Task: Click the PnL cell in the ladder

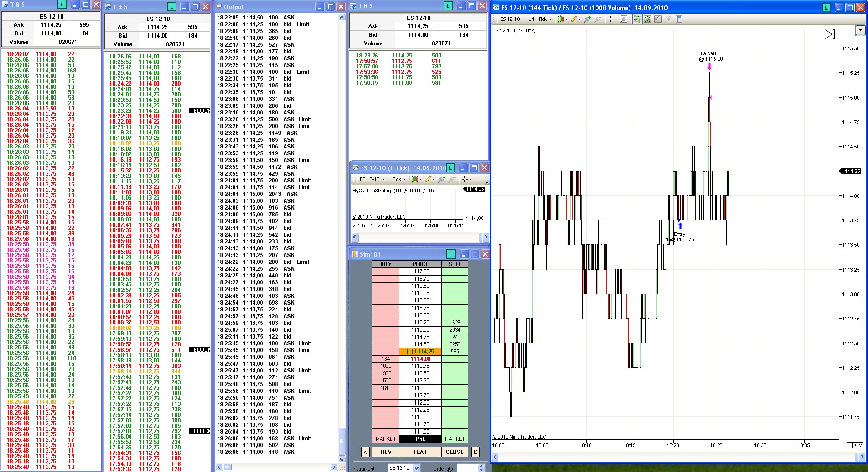Action: [x=420, y=439]
